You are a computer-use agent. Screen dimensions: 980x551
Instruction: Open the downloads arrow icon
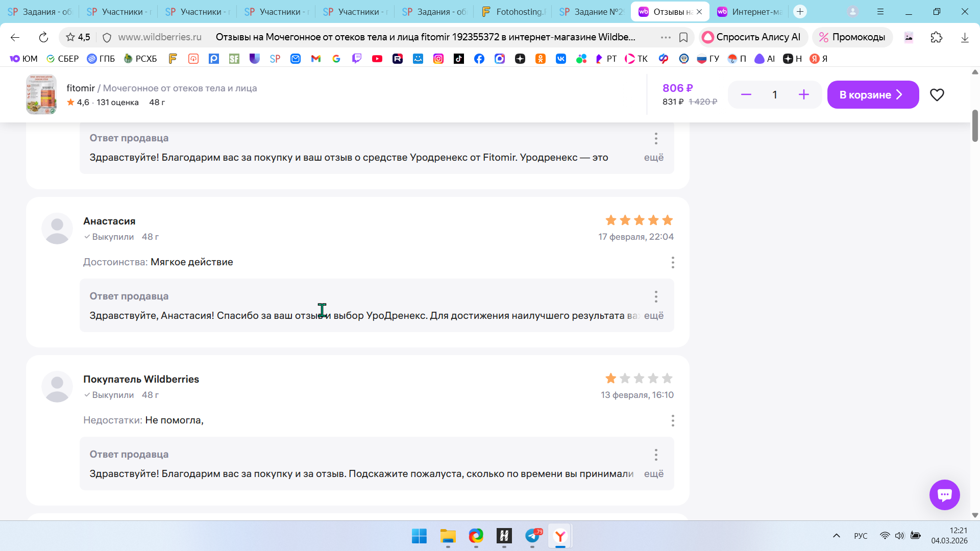(x=965, y=37)
